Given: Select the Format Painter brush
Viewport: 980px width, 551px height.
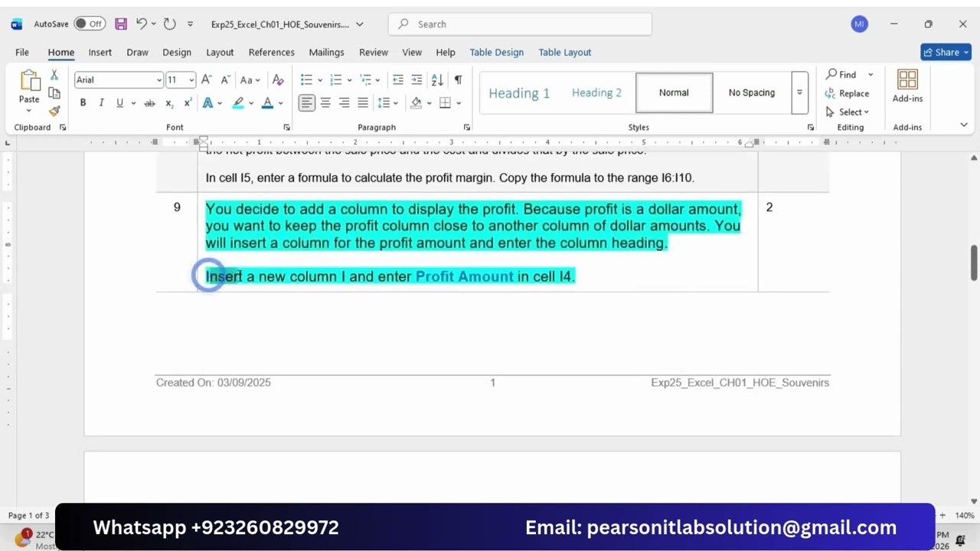Looking at the screenshot, I should (x=54, y=110).
